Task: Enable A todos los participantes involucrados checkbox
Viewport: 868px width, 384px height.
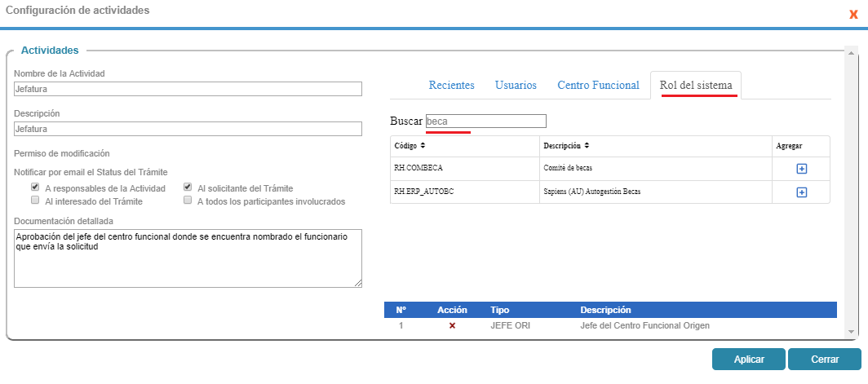Action: [188, 200]
